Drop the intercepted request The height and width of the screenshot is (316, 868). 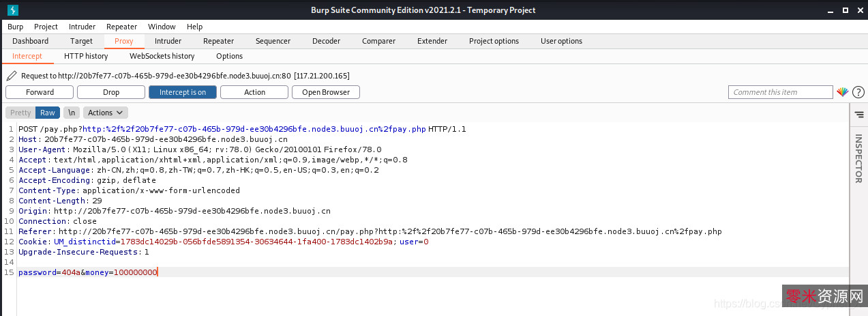coord(111,92)
